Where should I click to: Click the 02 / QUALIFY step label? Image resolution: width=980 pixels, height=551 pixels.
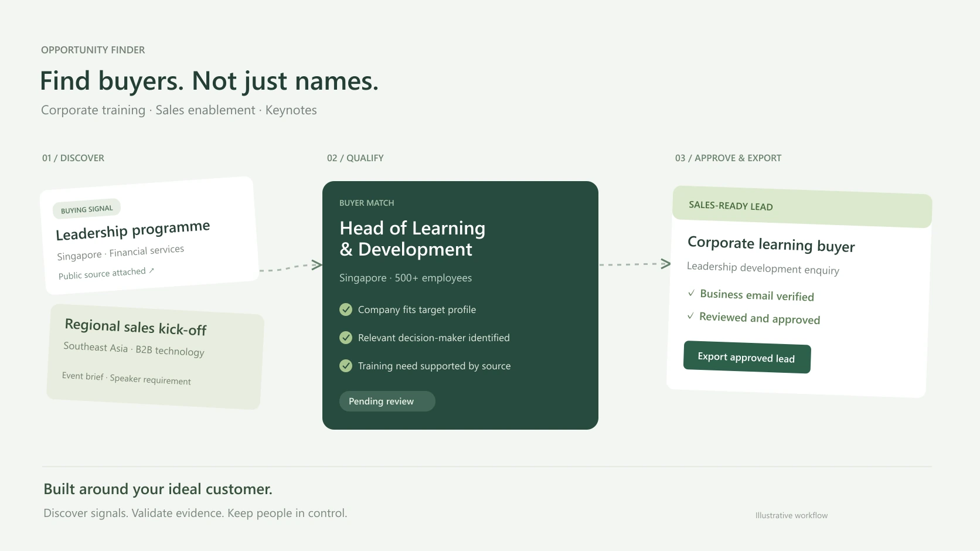click(x=355, y=158)
